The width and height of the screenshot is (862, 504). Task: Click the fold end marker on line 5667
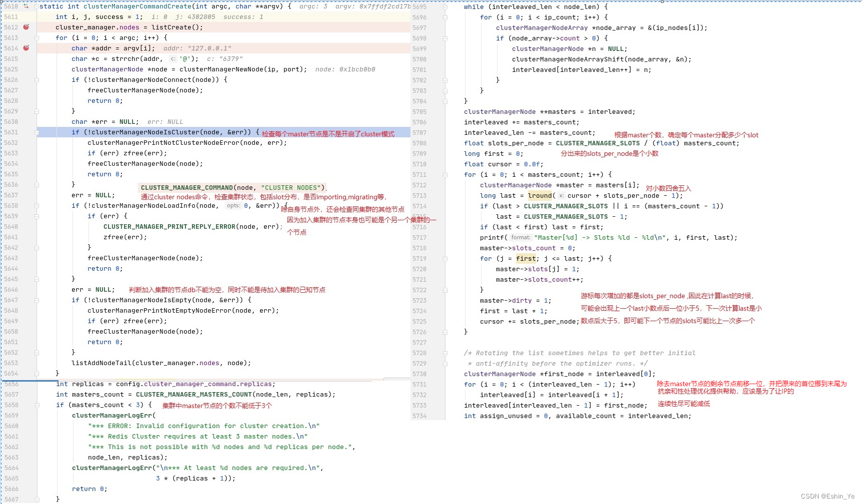tap(36, 500)
